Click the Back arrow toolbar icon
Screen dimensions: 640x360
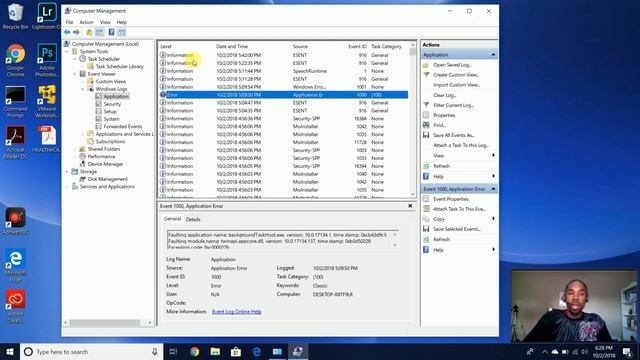[67, 32]
